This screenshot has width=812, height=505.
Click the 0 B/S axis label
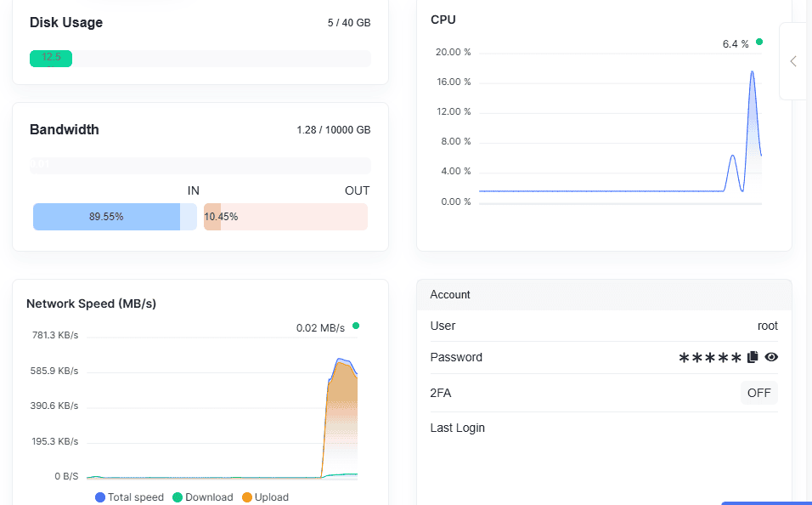(67, 476)
